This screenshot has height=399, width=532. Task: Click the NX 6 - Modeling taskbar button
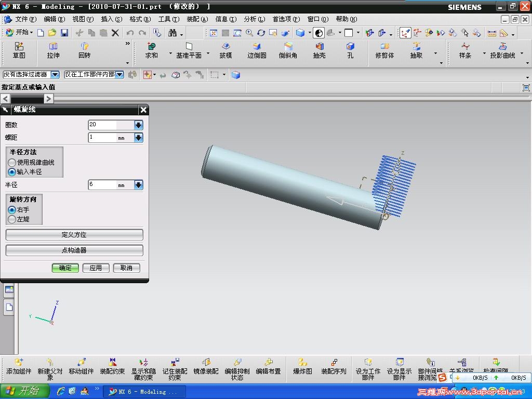click(144, 392)
